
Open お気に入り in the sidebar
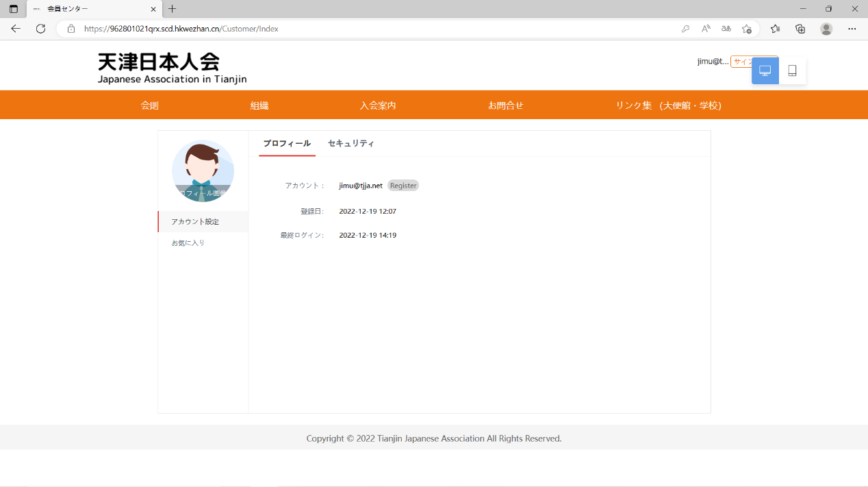[188, 243]
